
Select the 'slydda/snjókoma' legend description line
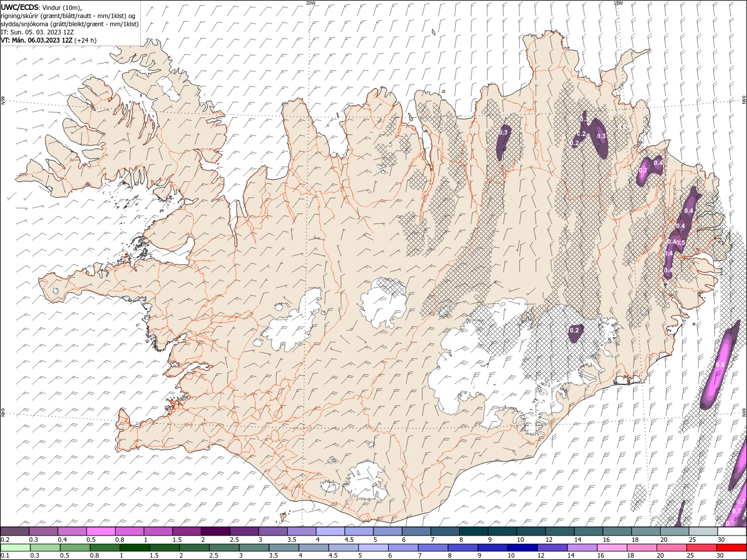69,24
